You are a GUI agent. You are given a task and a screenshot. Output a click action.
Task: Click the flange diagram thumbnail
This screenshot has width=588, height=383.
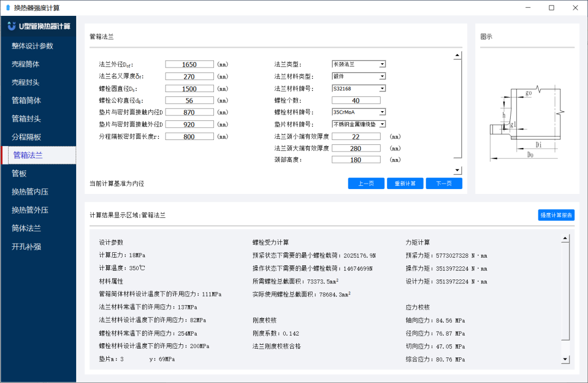(x=527, y=123)
